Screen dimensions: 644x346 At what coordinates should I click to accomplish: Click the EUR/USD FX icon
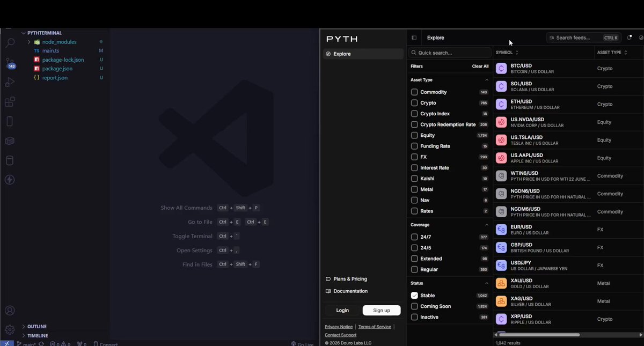tap(501, 230)
